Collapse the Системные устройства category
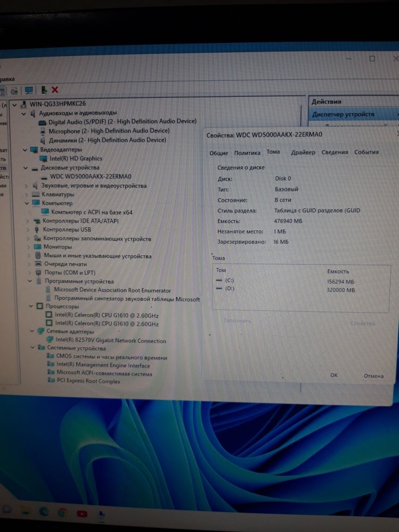Image resolution: width=399 pixels, height=532 pixels. (x=33, y=347)
